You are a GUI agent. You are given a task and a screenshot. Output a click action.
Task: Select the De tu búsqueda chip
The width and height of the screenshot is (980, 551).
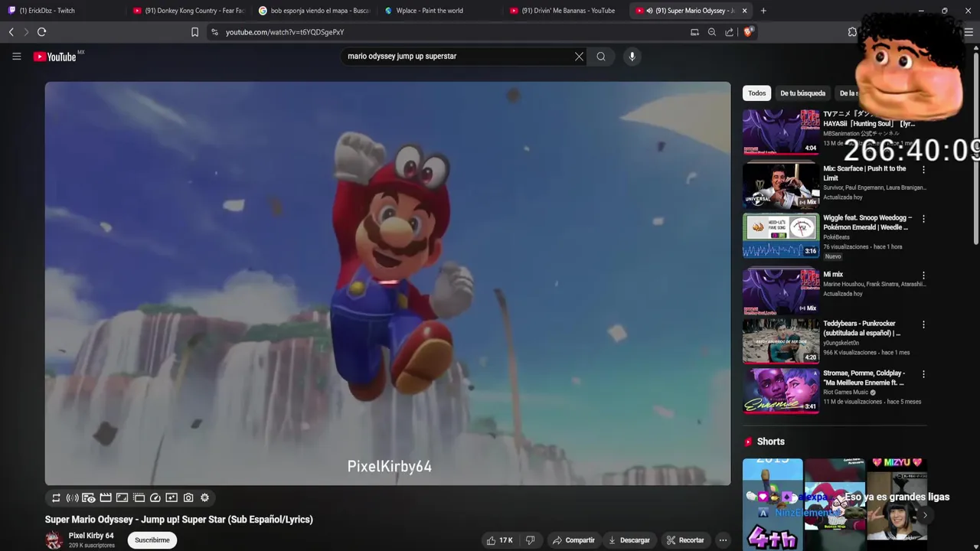tap(802, 93)
